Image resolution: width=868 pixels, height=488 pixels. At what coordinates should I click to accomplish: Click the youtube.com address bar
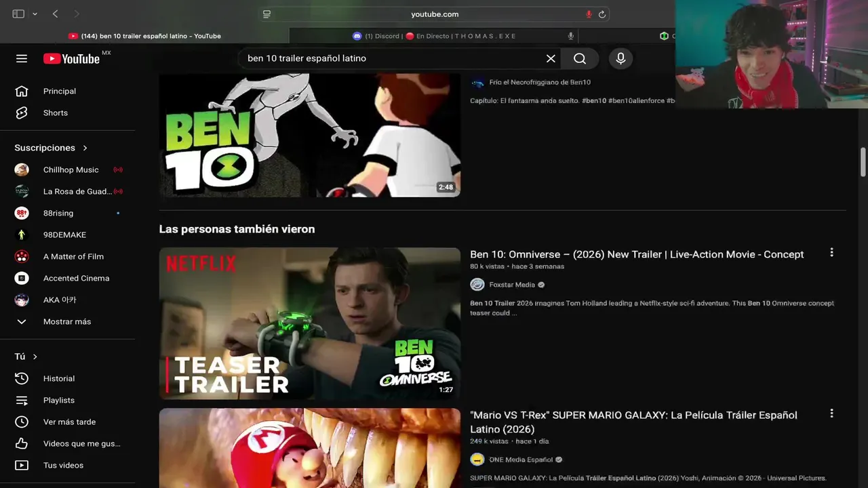point(434,14)
